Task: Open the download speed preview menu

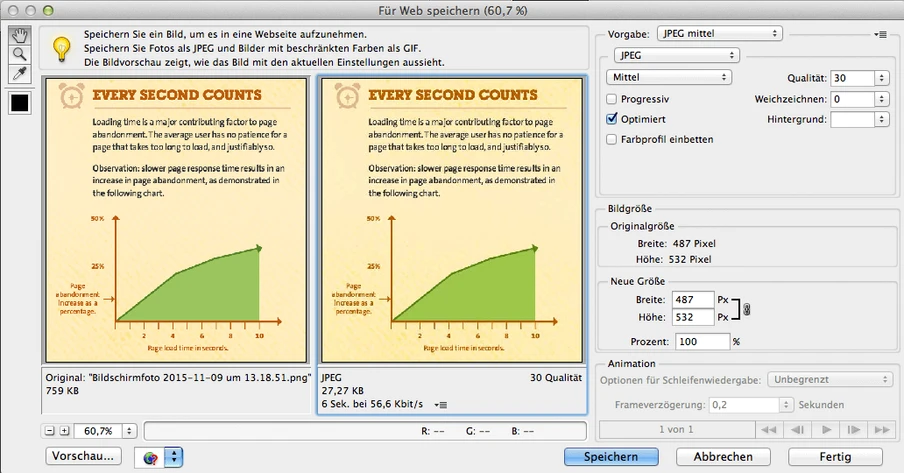Action: tap(441, 404)
